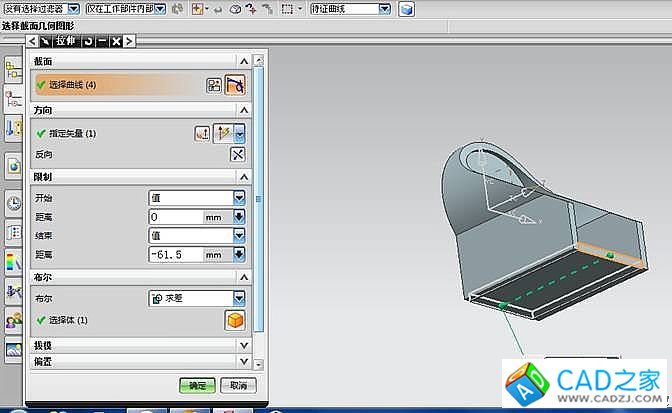This screenshot has height=413, width=672.
Task: Click the curve selection icon in 截面
Action: (x=235, y=85)
